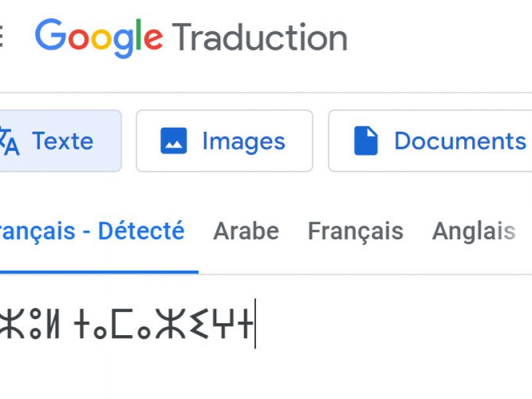Select the "Français - Détecté" language tab
532x399 pixels.
[x=92, y=231]
